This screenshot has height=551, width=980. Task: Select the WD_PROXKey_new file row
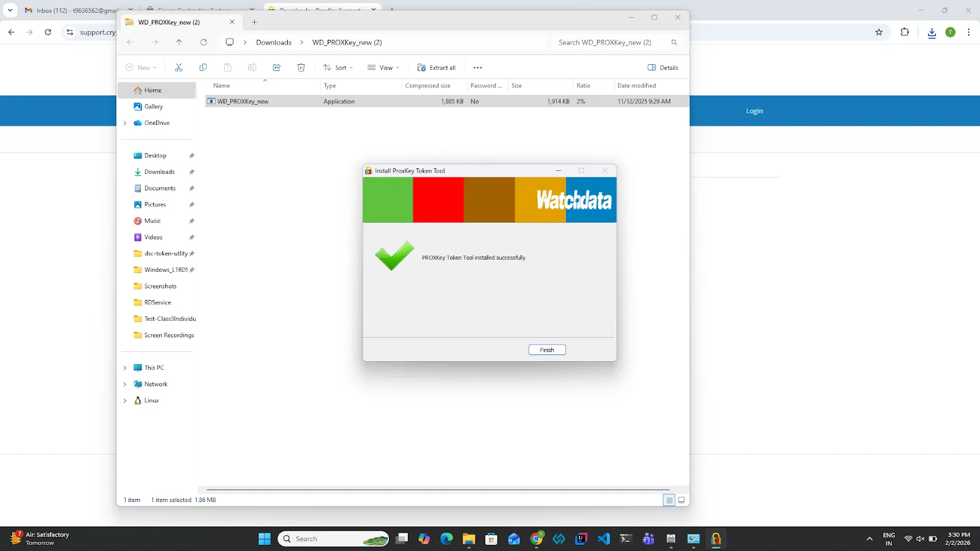pyautogui.click(x=447, y=102)
